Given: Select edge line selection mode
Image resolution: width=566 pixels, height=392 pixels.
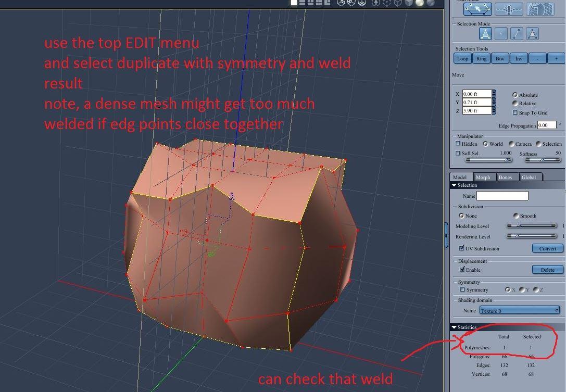Looking at the screenshot, I should (517, 33).
